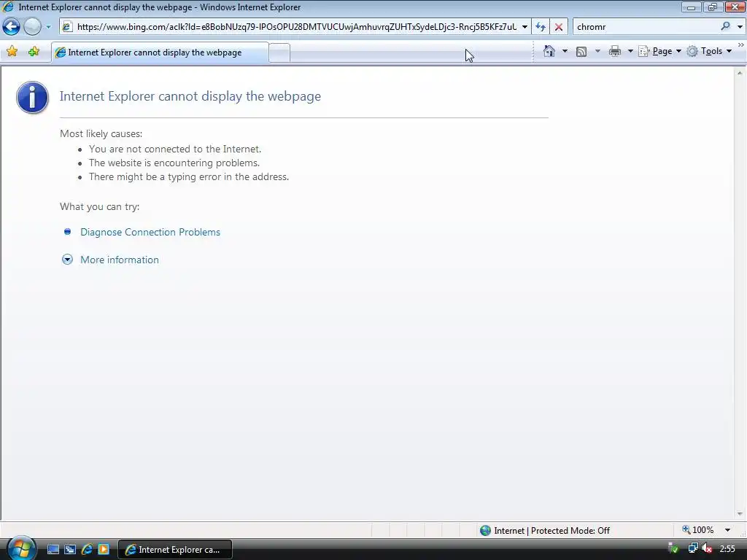Expand the Feeds dropdown arrow

598,51
